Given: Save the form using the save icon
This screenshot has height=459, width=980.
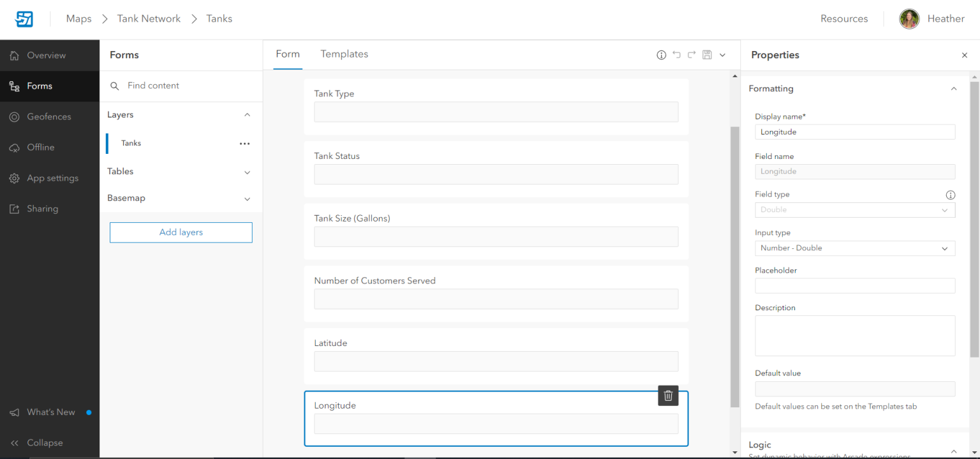Looking at the screenshot, I should click(707, 55).
